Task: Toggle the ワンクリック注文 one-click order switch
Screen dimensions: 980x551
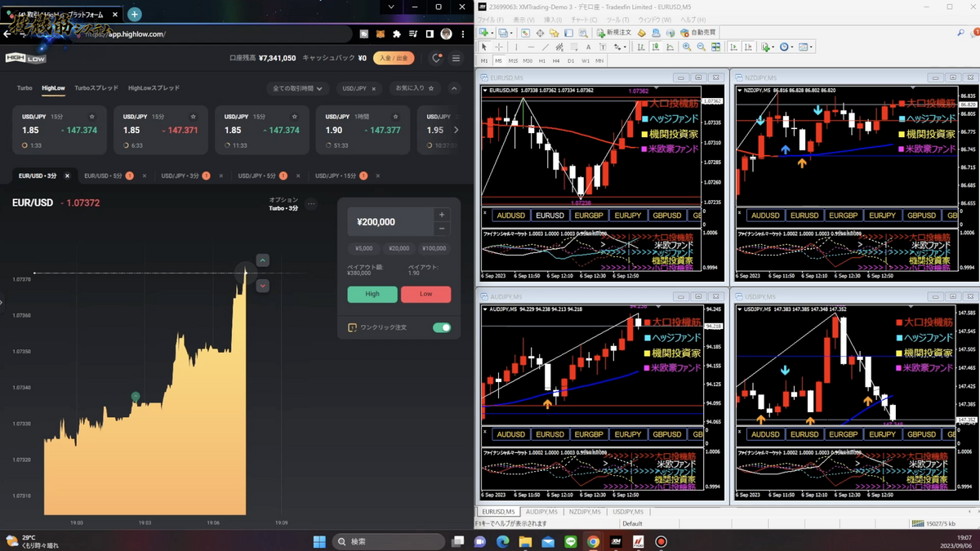Action: pyautogui.click(x=442, y=327)
